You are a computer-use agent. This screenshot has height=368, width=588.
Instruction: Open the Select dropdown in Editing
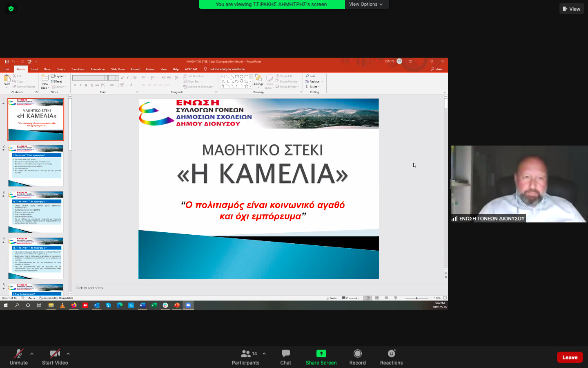coord(313,87)
